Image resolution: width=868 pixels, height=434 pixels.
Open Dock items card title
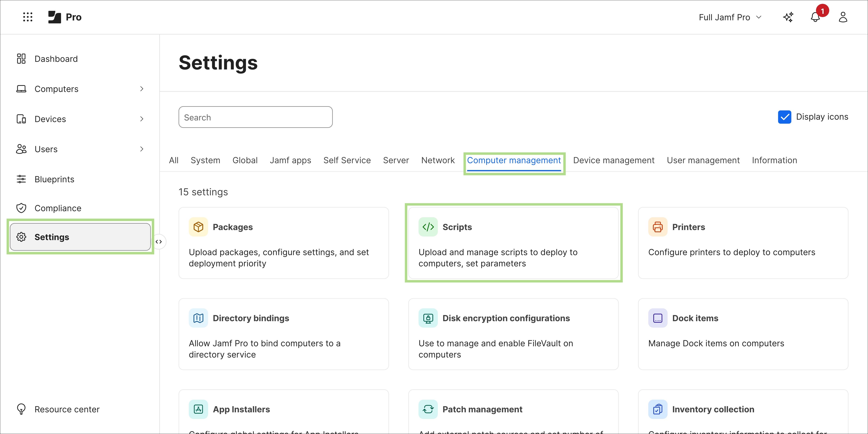(695, 318)
